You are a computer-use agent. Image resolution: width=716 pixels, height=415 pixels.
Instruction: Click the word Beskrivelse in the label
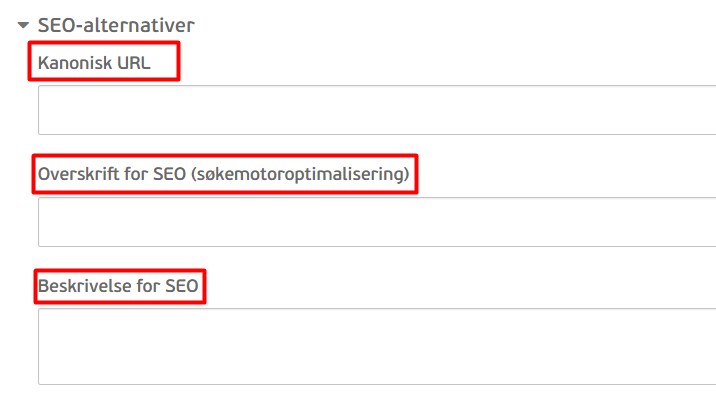click(84, 286)
